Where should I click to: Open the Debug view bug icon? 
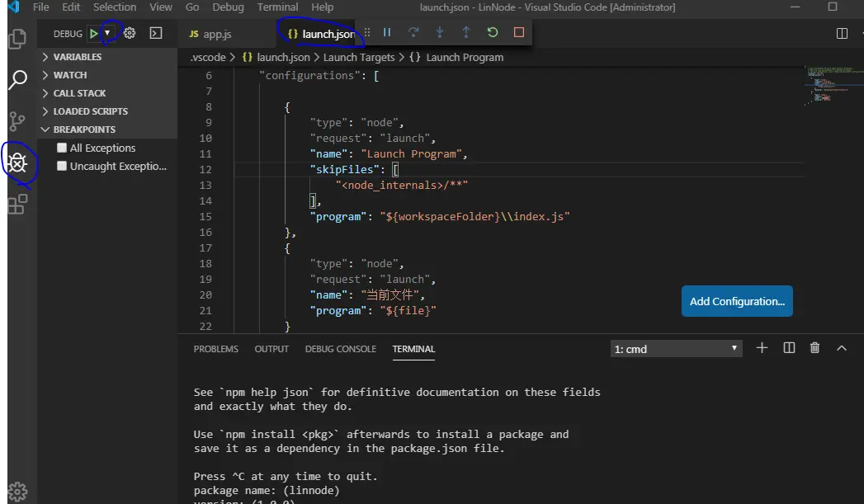click(17, 163)
